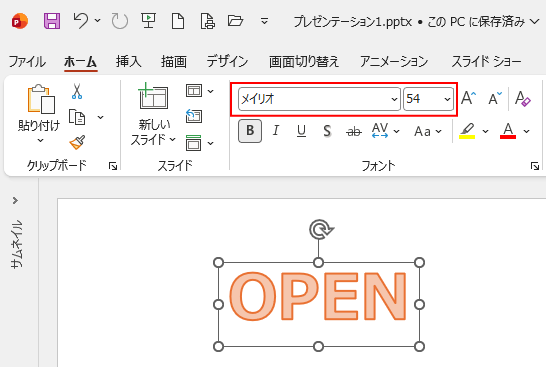Copy selection with the copy icon
Screen dimensions: 546x367
tap(77, 117)
